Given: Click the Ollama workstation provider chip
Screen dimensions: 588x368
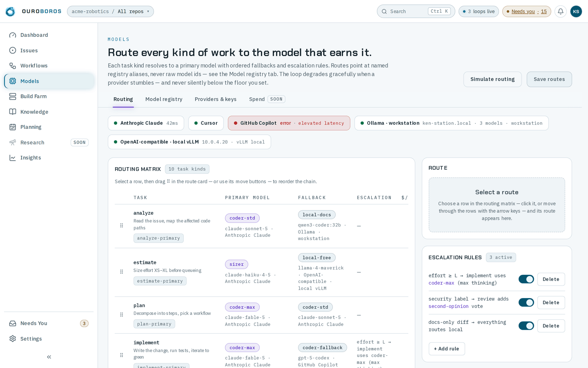Looking at the screenshot, I should pyautogui.click(x=451, y=123).
